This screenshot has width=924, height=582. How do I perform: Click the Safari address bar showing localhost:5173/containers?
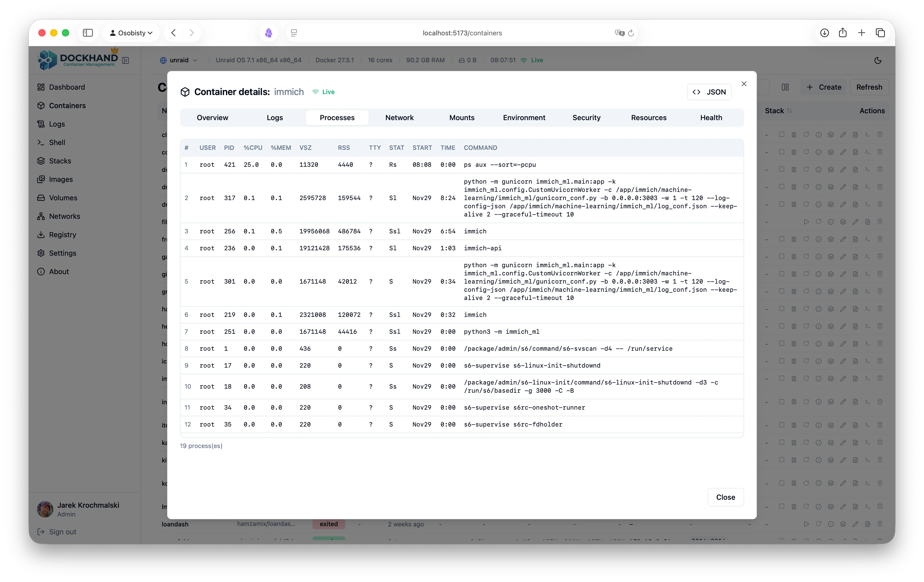(462, 33)
